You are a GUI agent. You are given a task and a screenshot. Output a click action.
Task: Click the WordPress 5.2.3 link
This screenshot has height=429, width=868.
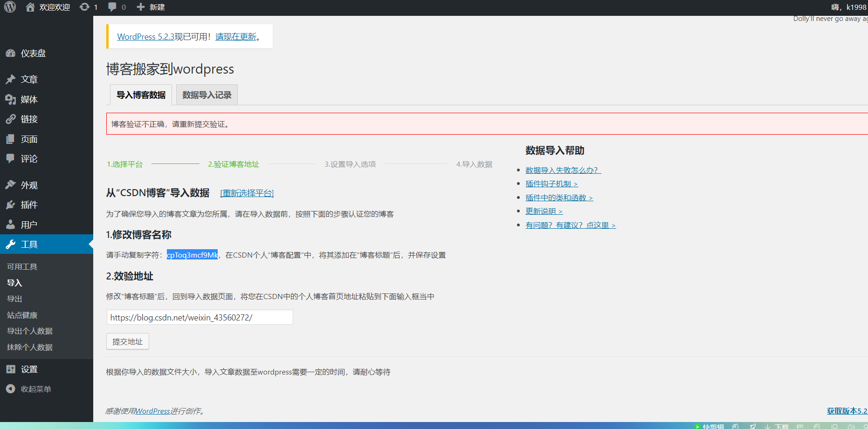tap(145, 36)
